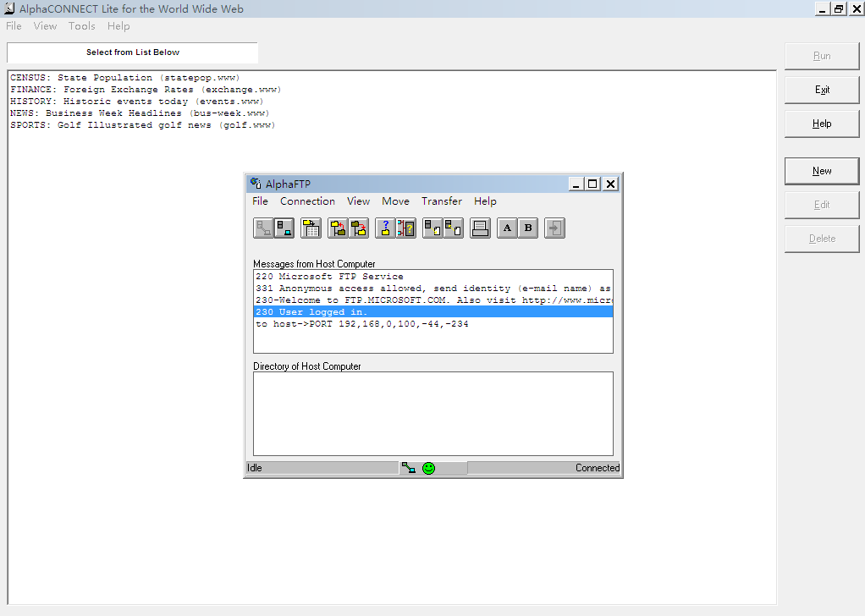This screenshot has width=865, height=616.
Task: Click the directory listing toolbar icon
Action: point(311,228)
